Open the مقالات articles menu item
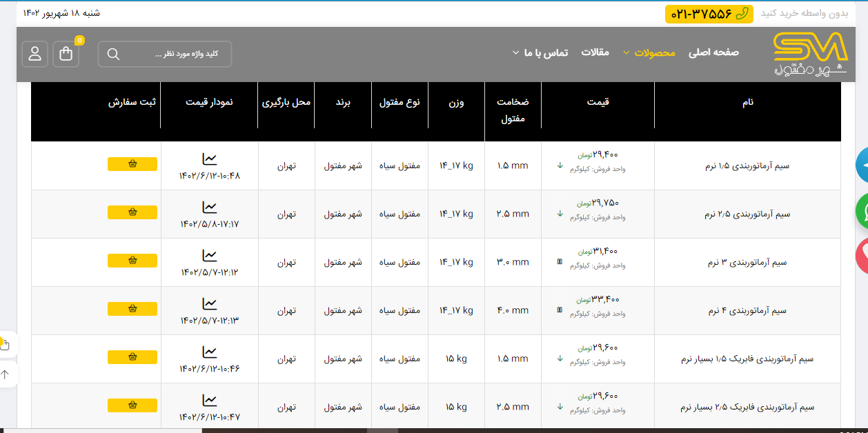 [595, 52]
